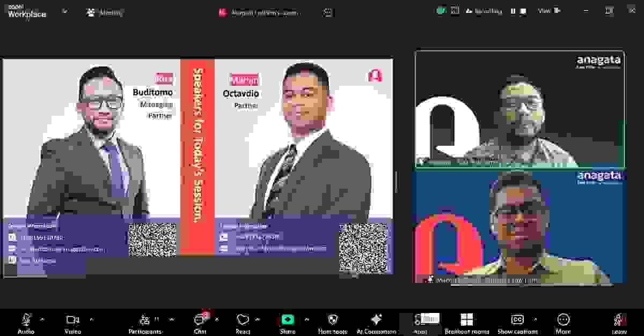This screenshot has height=336, width=644.
Task: Pause the recording
Action: 513,11
